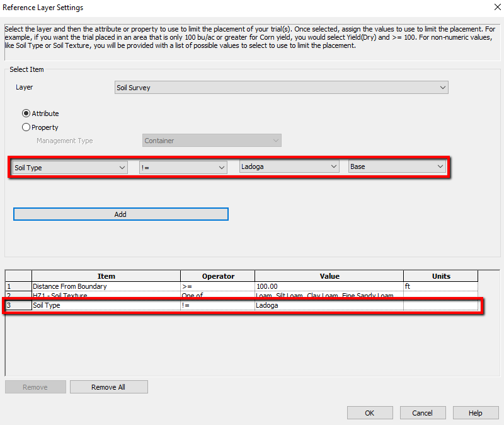The image size is (504, 425).
Task: Expand the Soil Type attribute dropdown
Action: click(70, 167)
